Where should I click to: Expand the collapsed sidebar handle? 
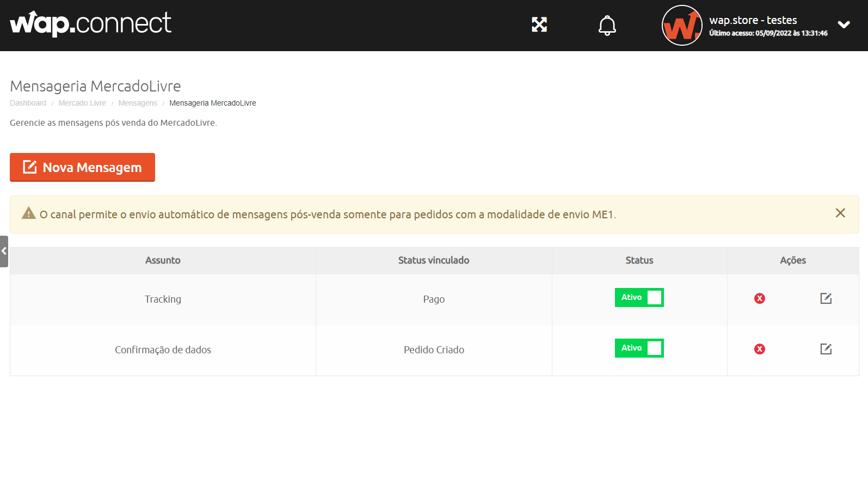point(4,251)
